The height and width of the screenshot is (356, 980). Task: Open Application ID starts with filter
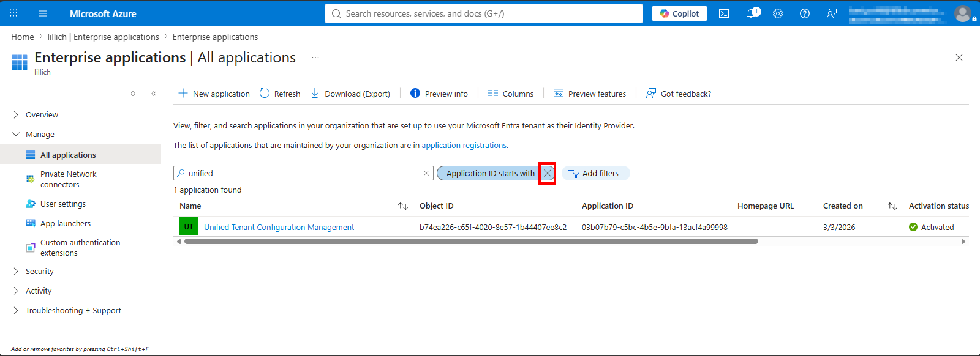(490, 173)
